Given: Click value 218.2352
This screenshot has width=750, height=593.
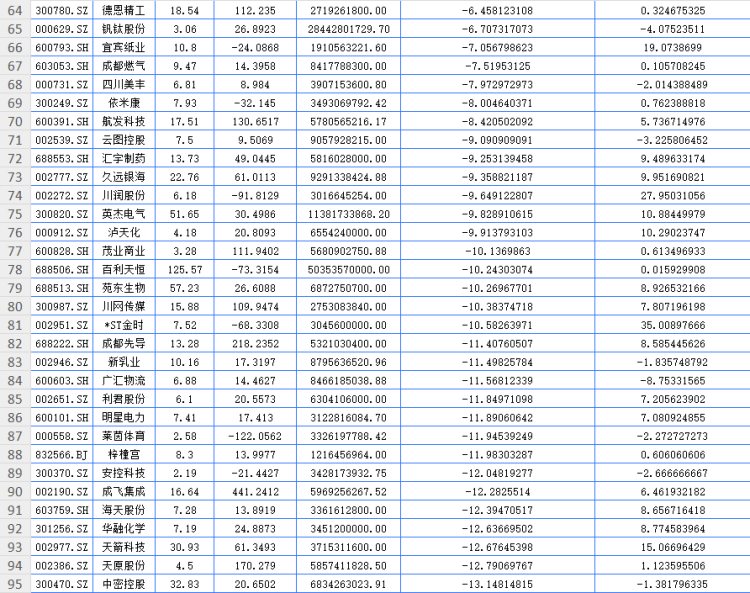Looking at the screenshot, I should [x=255, y=343].
